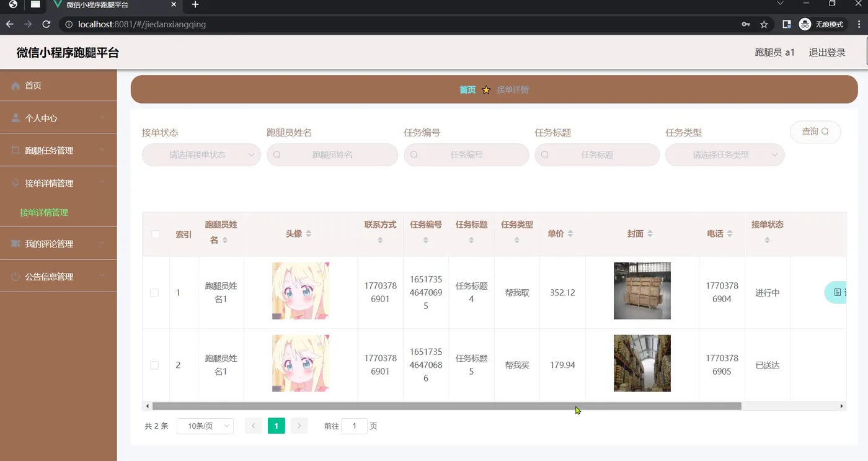Click the 退出登录 link
The width and height of the screenshot is (868, 461).
click(827, 53)
